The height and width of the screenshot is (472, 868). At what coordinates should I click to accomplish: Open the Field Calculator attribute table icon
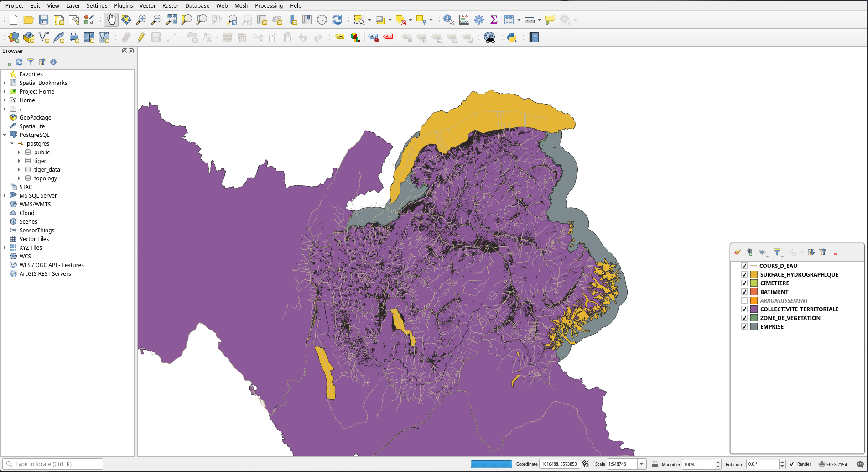coord(464,20)
